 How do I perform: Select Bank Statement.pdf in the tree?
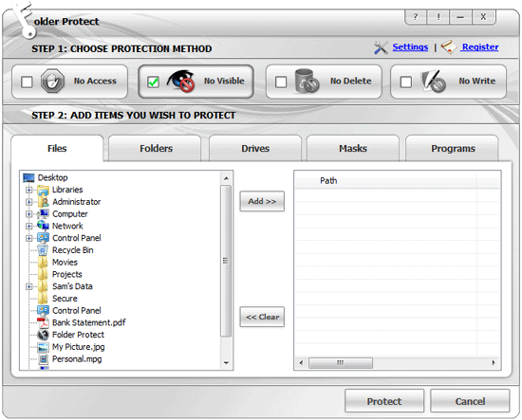[89, 322]
